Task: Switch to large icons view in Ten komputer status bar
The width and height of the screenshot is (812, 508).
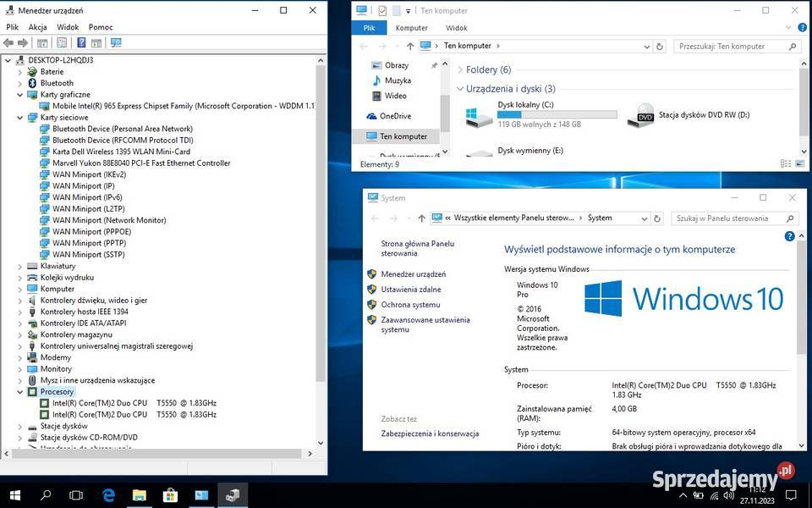Action: click(800, 163)
